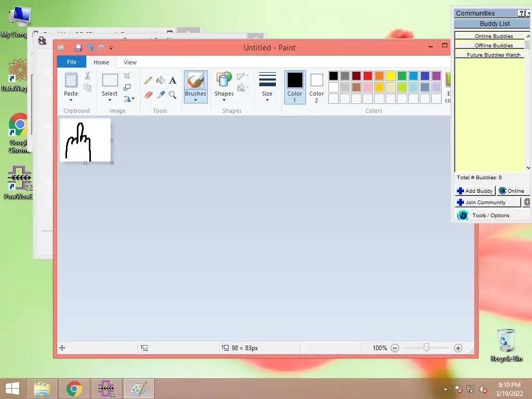Click the Action Center flag icon
Image resolution: width=532 pixels, height=399 pixels.
point(458,389)
